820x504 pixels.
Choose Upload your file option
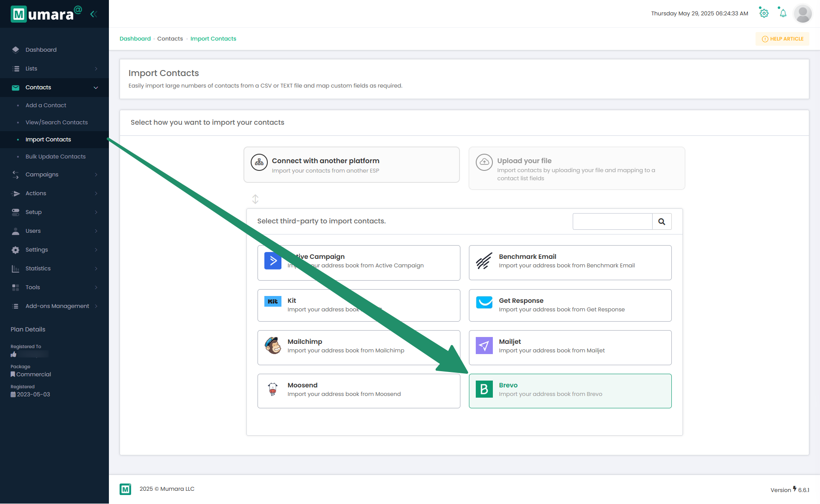pos(577,168)
